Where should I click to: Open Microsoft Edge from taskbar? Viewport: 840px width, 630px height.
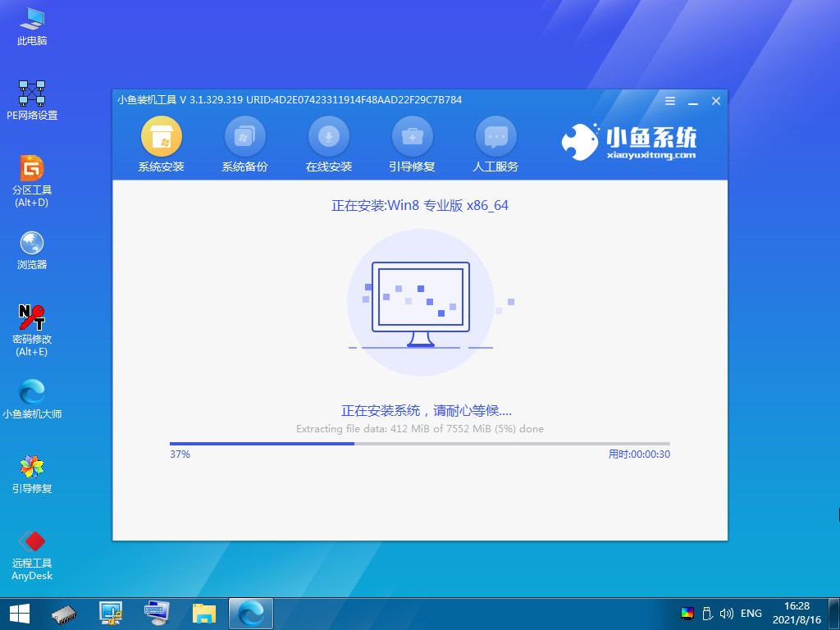click(x=249, y=613)
